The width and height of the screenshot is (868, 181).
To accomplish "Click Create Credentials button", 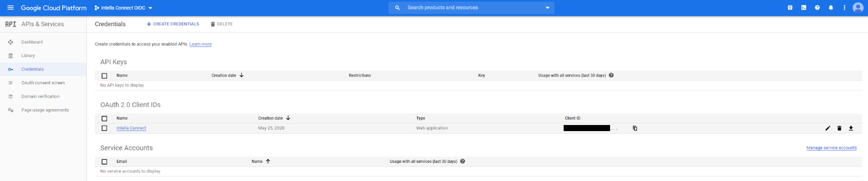I will pyautogui.click(x=173, y=24).
